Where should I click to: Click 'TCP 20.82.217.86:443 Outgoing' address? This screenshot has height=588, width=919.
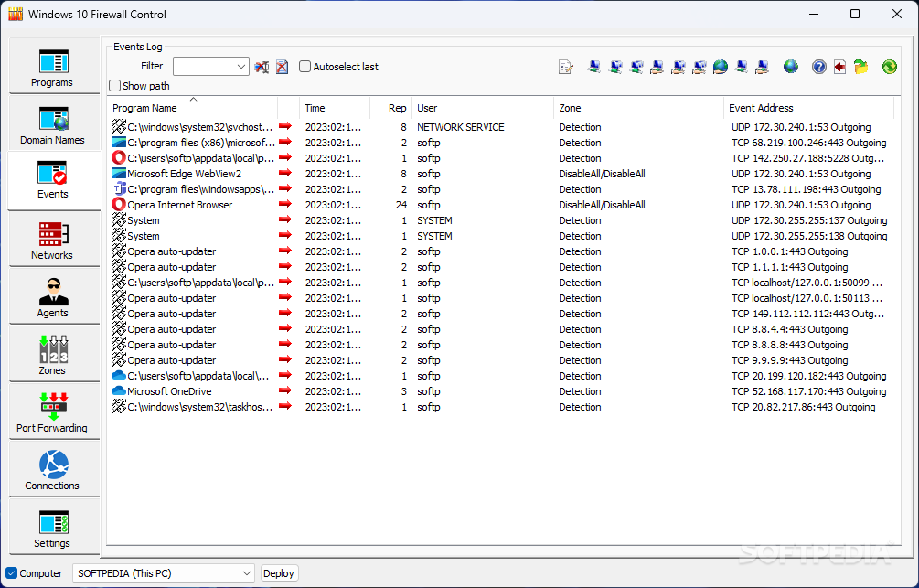point(803,407)
